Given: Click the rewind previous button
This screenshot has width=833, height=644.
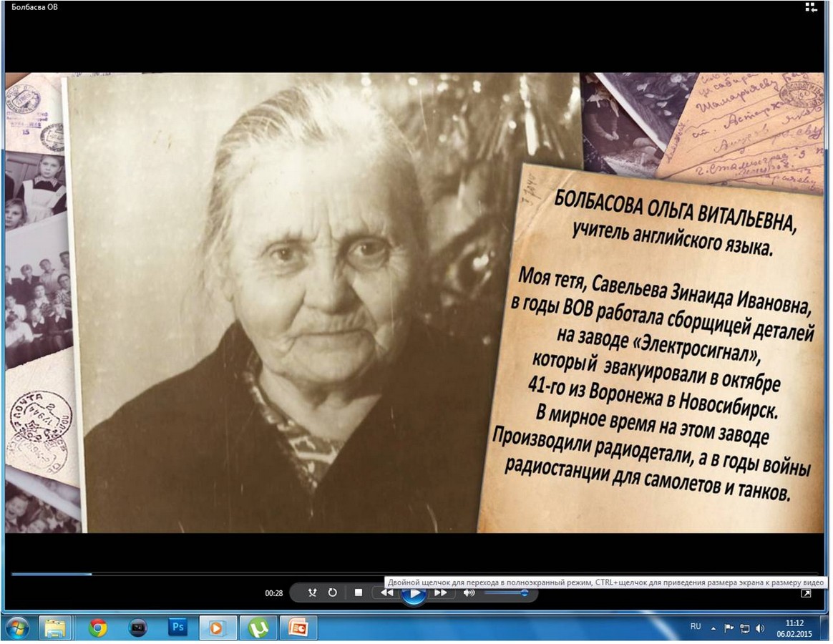Looking at the screenshot, I should [386, 592].
